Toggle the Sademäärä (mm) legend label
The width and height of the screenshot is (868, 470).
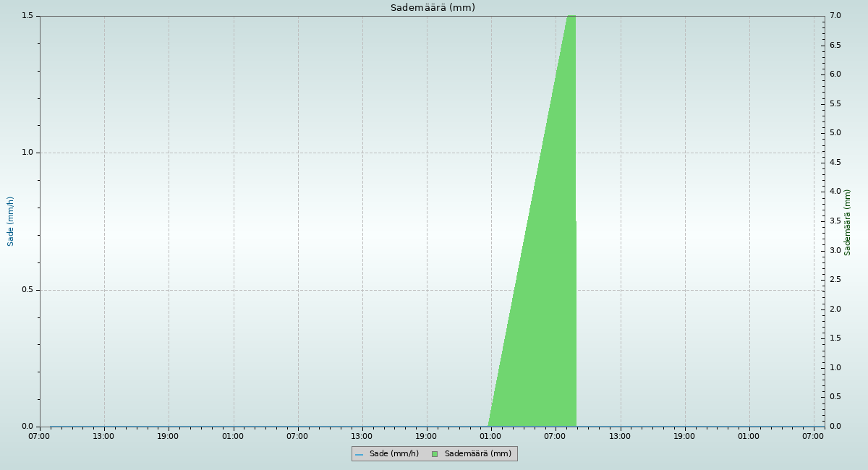tap(477, 454)
